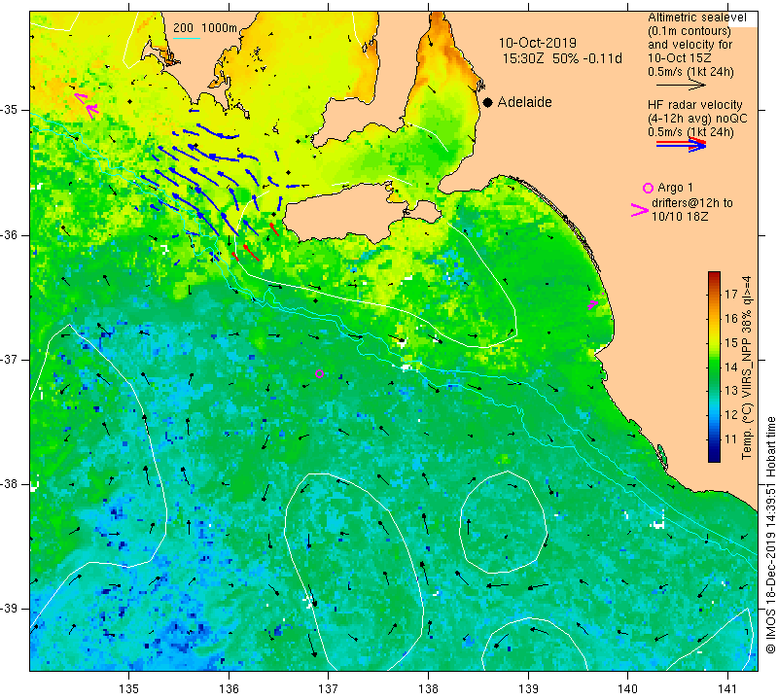Click the Adelaide text label
Viewport: 778px width, 700px height.
click(525, 102)
